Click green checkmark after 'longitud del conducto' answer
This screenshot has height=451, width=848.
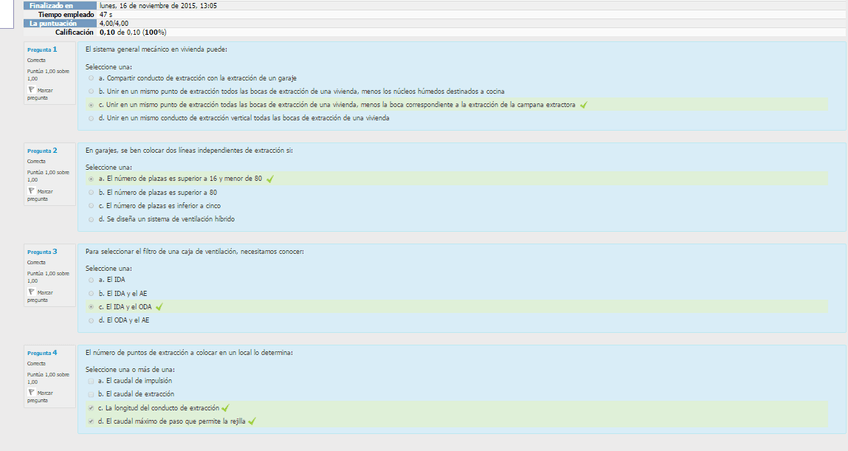click(226, 408)
